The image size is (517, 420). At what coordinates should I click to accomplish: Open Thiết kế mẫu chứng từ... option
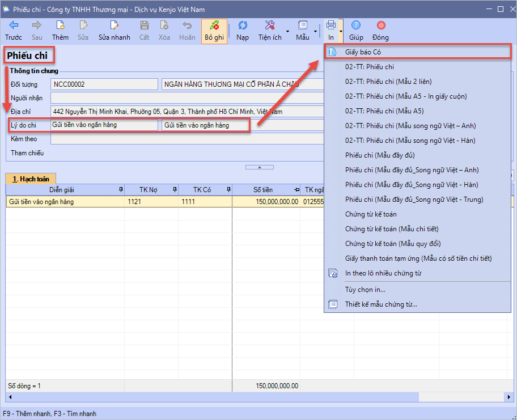tap(381, 304)
